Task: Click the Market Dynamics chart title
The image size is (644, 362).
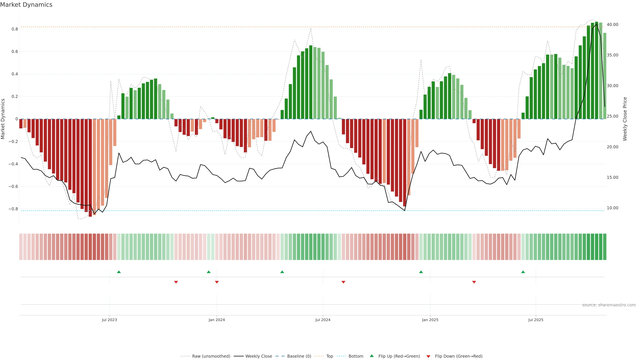Action: 26,5
